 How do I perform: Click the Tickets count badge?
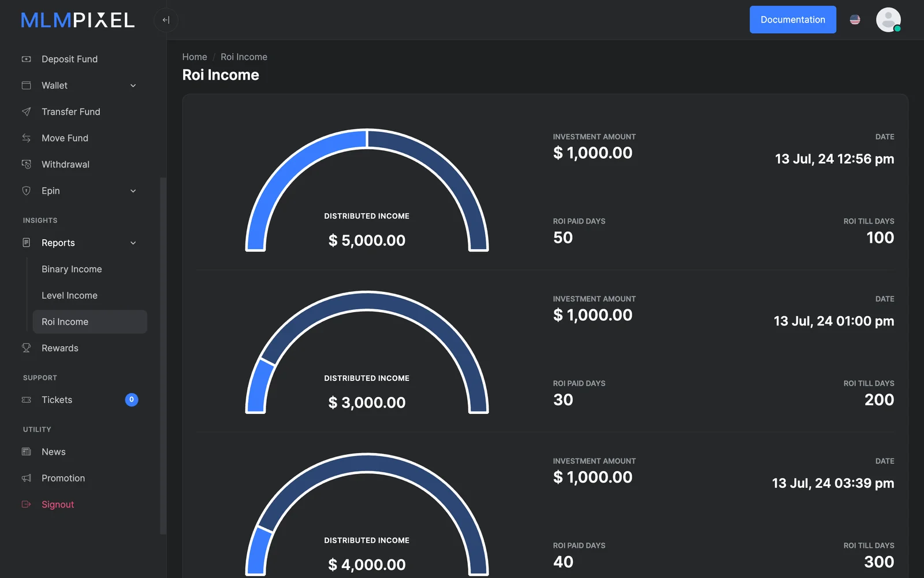tap(132, 399)
